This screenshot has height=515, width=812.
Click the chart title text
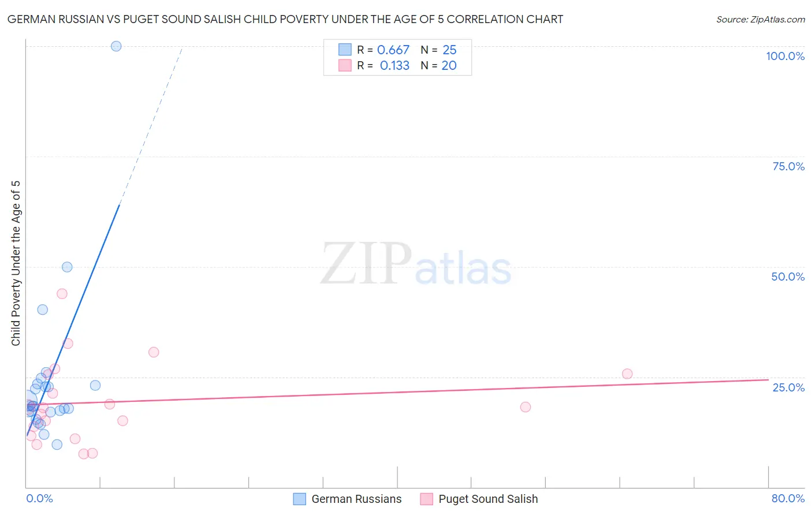point(285,19)
